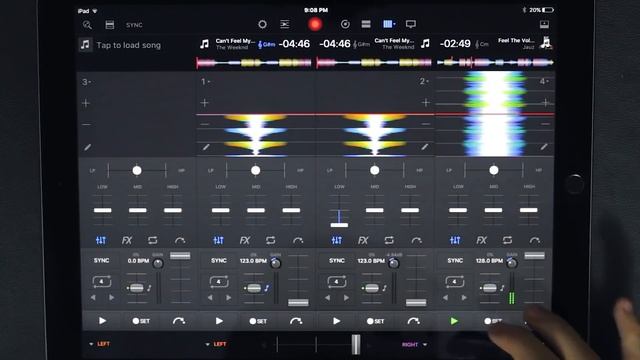Open the four-deck layout dropdown
This screenshot has width=640, height=360.
[x=389, y=24]
